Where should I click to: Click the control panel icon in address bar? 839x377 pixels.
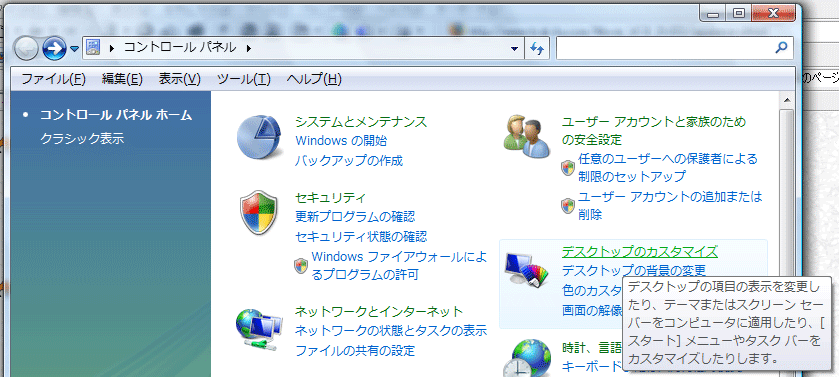[x=93, y=48]
